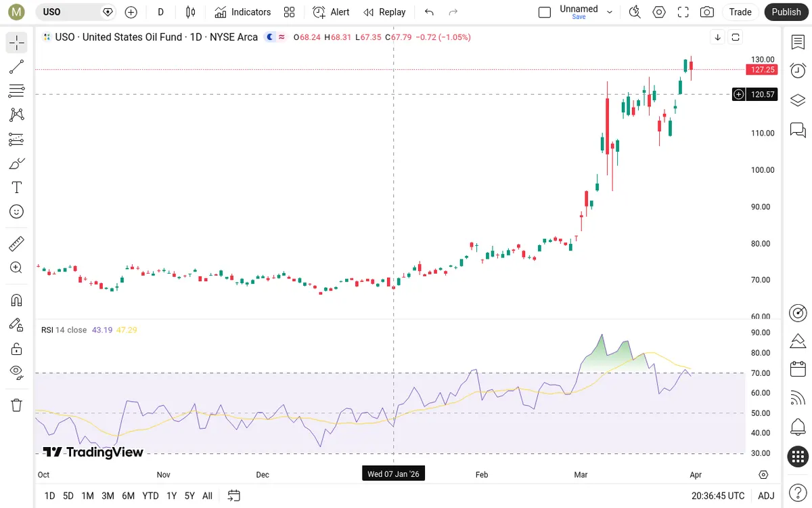The height and width of the screenshot is (508, 812).
Task: Undo the last chart action
Action: pyautogui.click(x=429, y=12)
